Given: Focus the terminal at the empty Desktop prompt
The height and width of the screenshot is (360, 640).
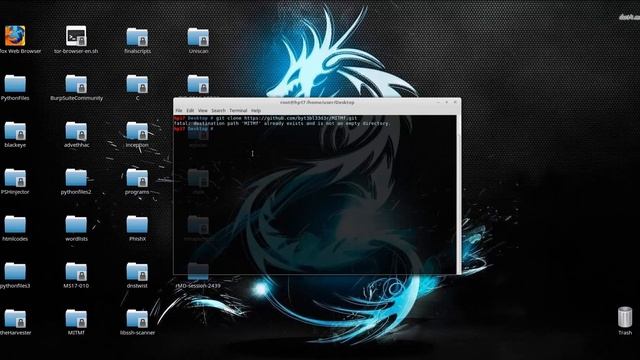Looking at the screenshot, I should coord(193,129).
